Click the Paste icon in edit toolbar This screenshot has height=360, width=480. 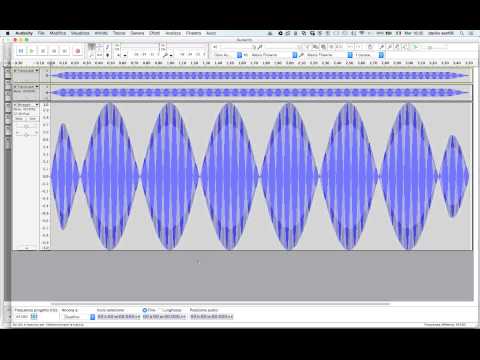point(323,47)
